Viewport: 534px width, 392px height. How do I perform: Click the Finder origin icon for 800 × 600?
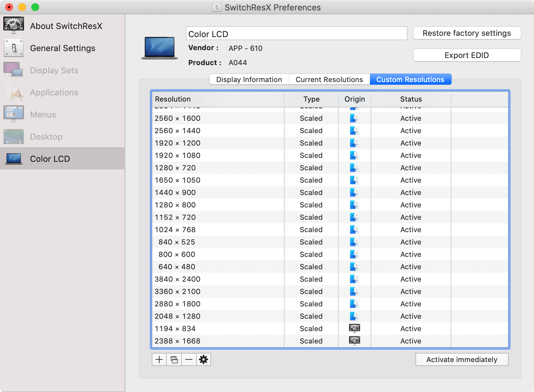pyautogui.click(x=354, y=254)
